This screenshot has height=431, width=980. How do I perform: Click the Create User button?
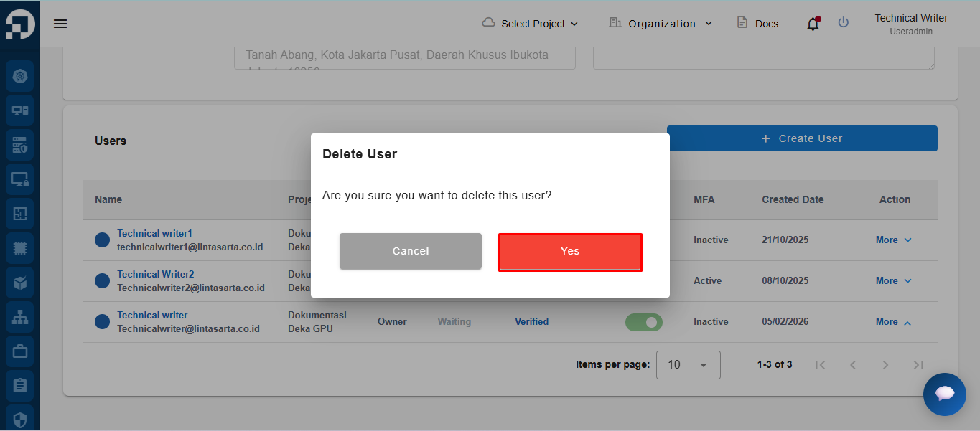pyautogui.click(x=802, y=138)
